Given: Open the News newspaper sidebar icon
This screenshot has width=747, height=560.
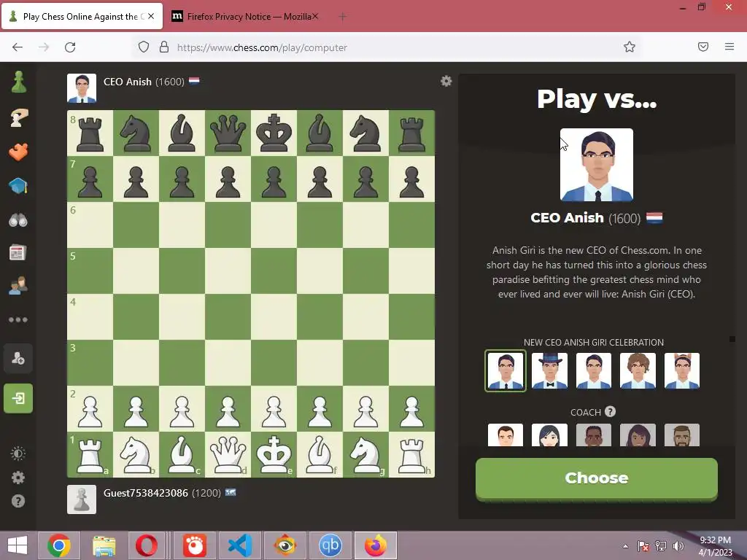Looking at the screenshot, I should pos(18,253).
